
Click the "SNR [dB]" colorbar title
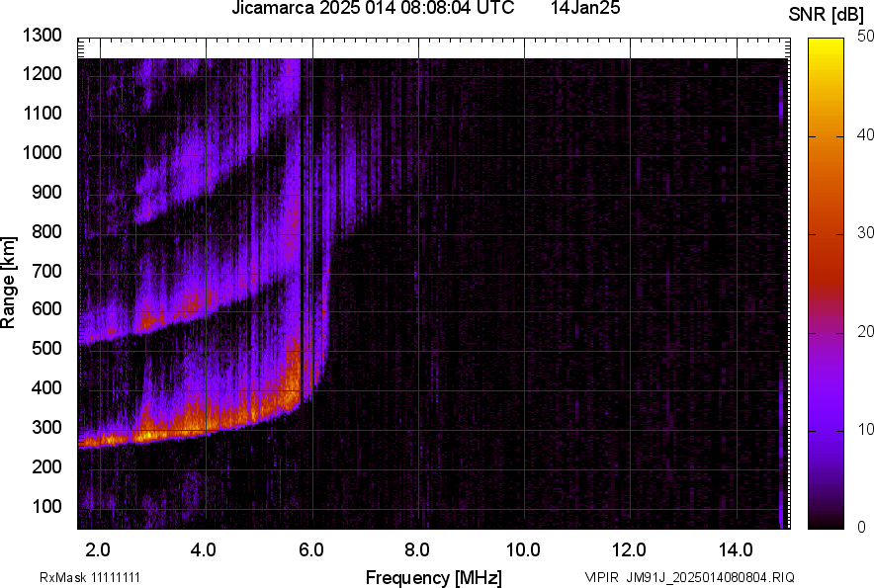(x=827, y=15)
